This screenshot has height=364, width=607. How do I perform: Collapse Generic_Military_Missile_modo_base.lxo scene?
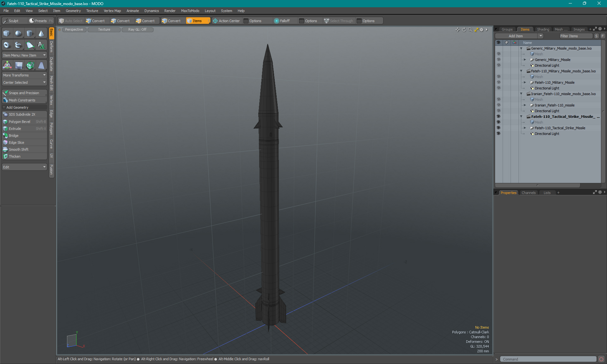(521, 48)
